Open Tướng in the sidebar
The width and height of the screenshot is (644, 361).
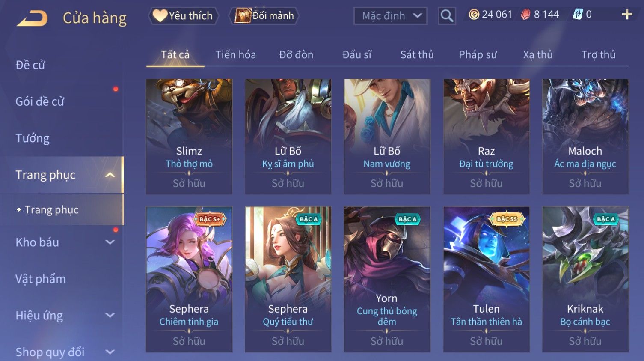[33, 138]
